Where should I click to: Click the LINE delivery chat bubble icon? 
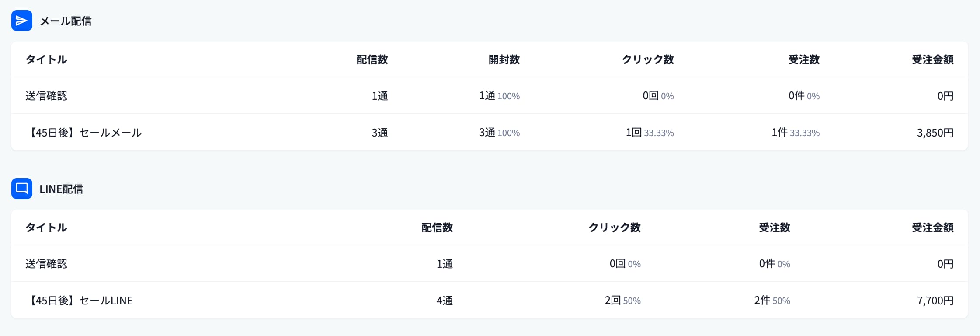(x=22, y=189)
